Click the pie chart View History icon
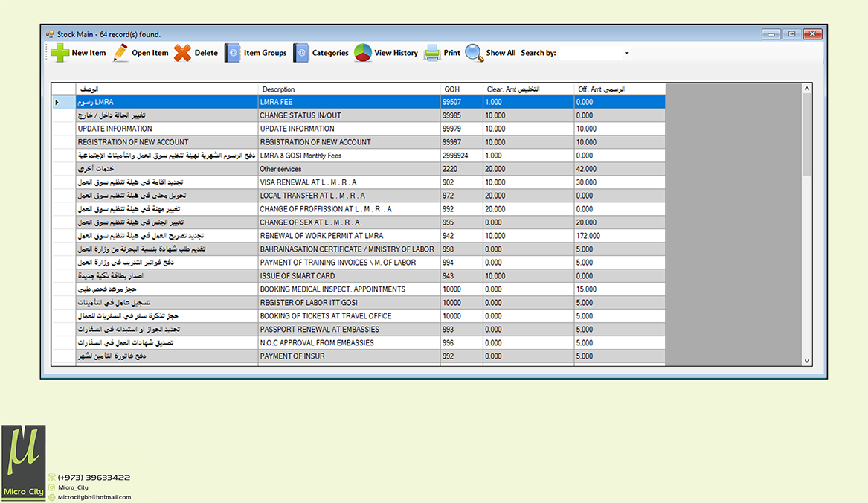Viewport: 868px width, 503px height. pyautogui.click(x=362, y=53)
